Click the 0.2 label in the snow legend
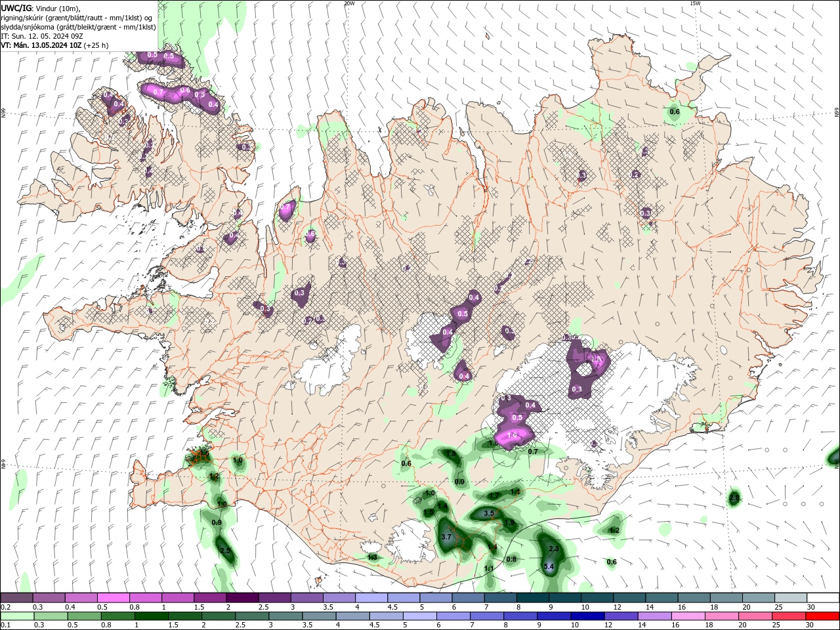The height and width of the screenshot is (630, 840). click(6, 607)
